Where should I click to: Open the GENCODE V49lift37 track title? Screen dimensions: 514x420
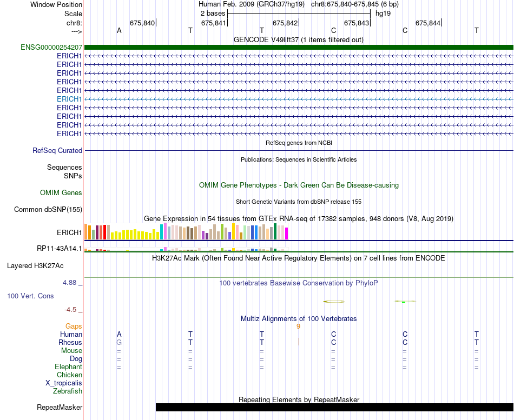pyautogui.click(x=298, y=39)
